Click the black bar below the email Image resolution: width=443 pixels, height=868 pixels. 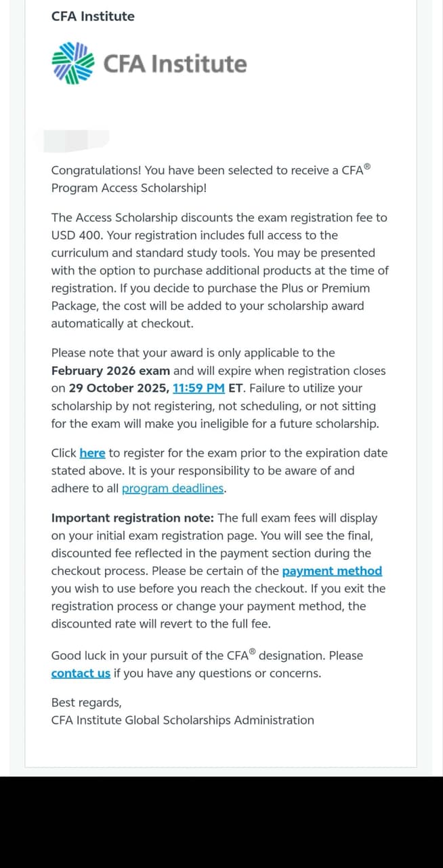pos(221,822)
